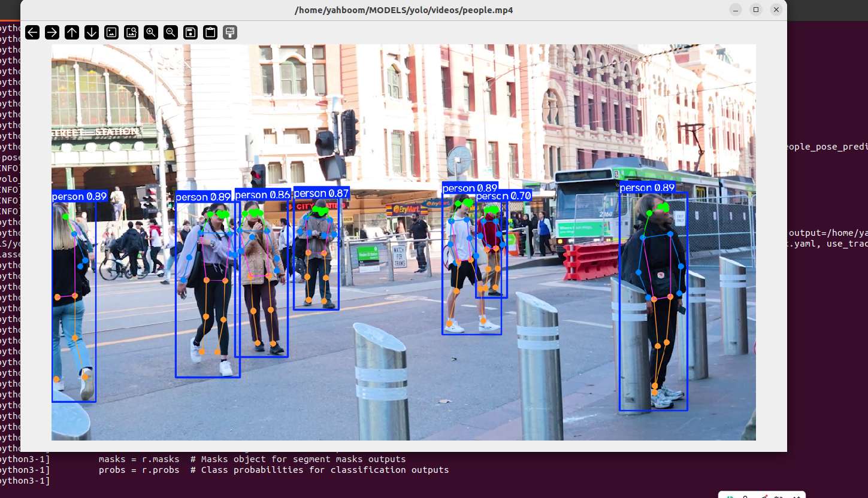
Task: Pan the image right with the arrow tool
Action: (x=52, y=32)
